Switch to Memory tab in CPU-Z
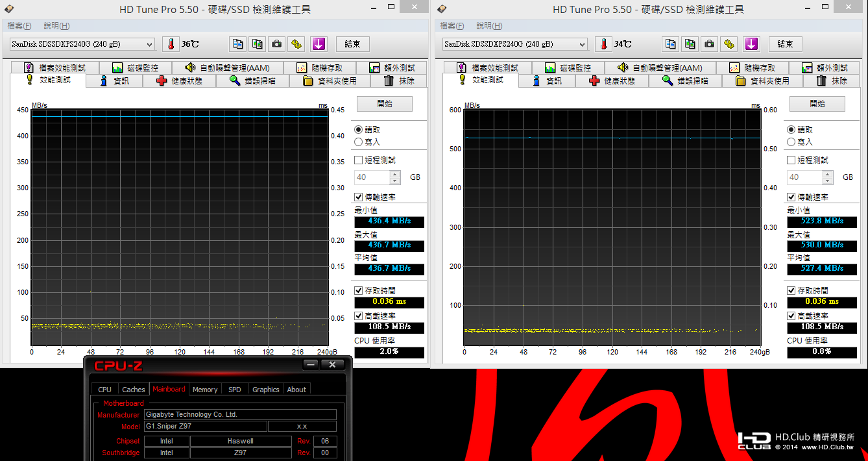 [x=205, y=390]
